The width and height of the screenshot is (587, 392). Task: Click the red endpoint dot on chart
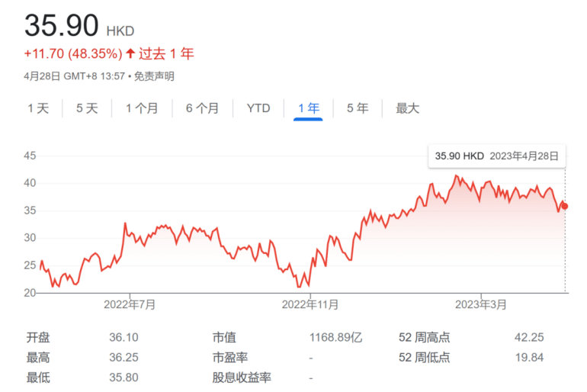(565, 206)
